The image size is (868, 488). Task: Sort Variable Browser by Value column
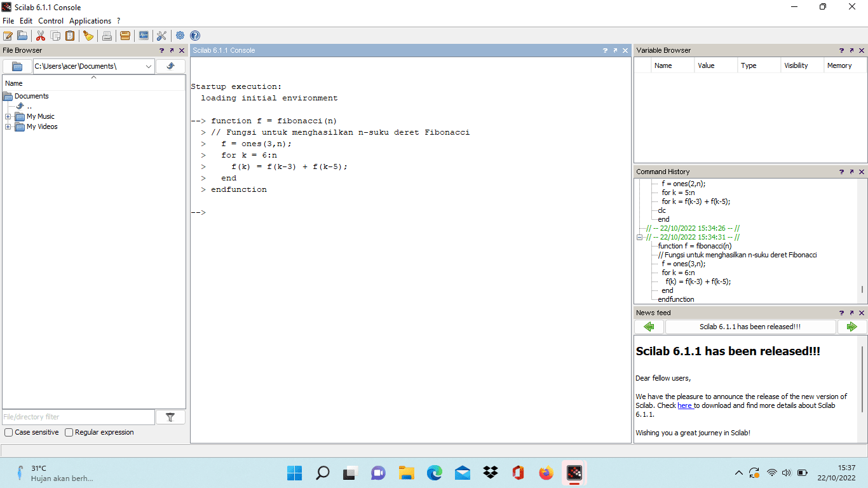tap(715, 65)
